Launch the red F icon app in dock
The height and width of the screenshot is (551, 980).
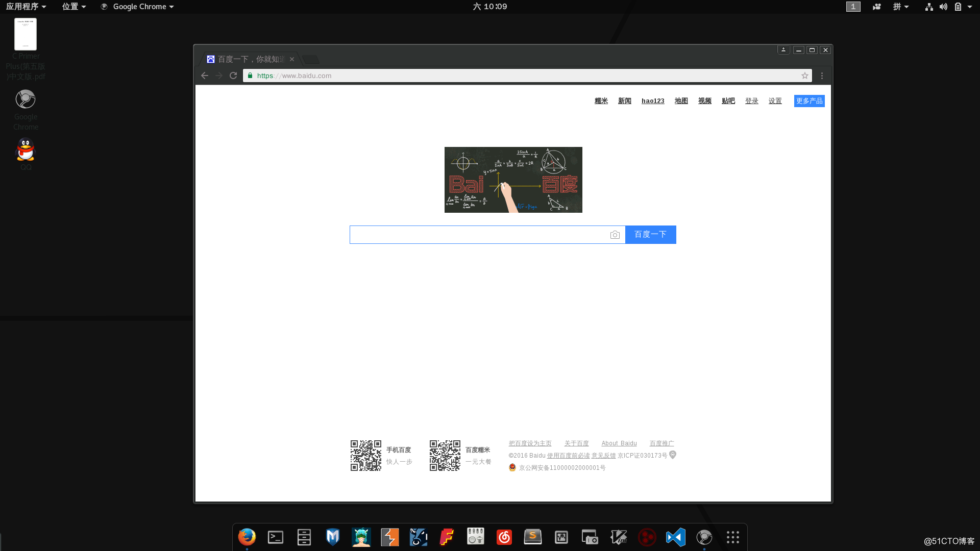coord(447,537)
